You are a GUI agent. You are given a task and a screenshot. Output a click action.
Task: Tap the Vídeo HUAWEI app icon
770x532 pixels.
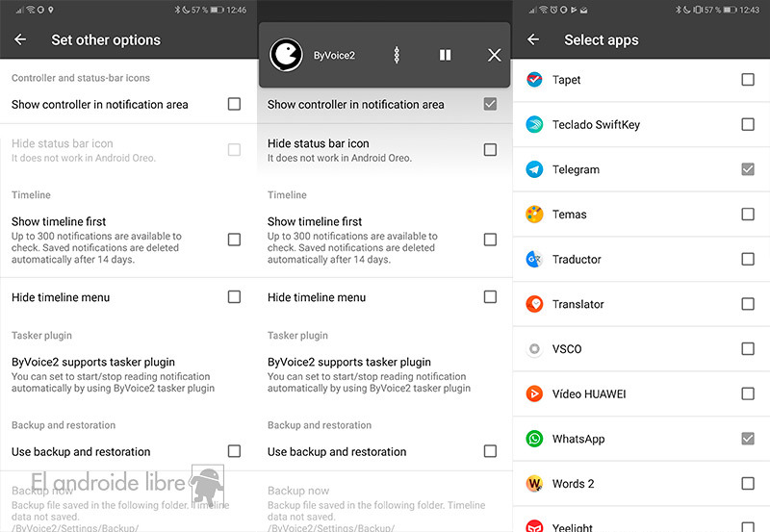pyautogui.click(x=534, y=394)
